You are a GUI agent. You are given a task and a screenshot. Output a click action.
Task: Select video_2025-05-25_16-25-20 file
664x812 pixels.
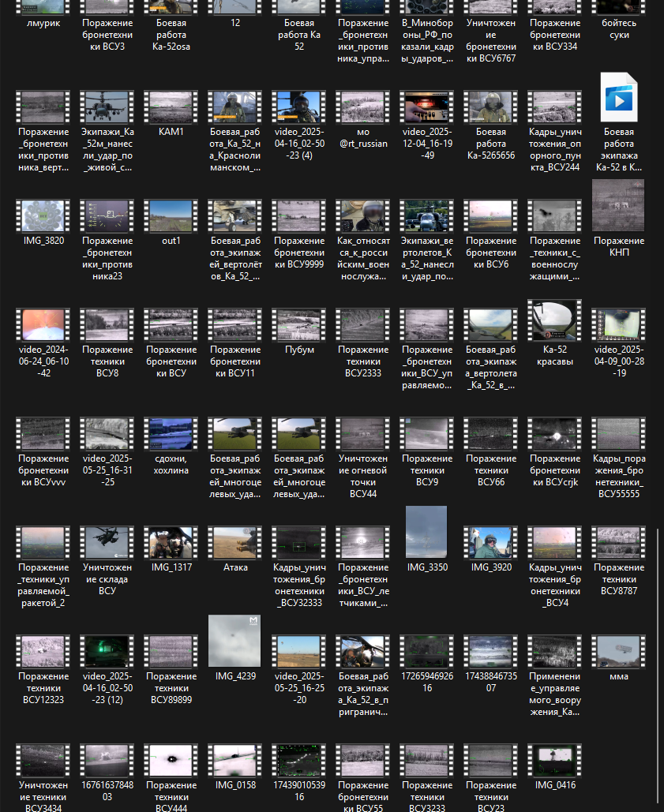(299, 670)
